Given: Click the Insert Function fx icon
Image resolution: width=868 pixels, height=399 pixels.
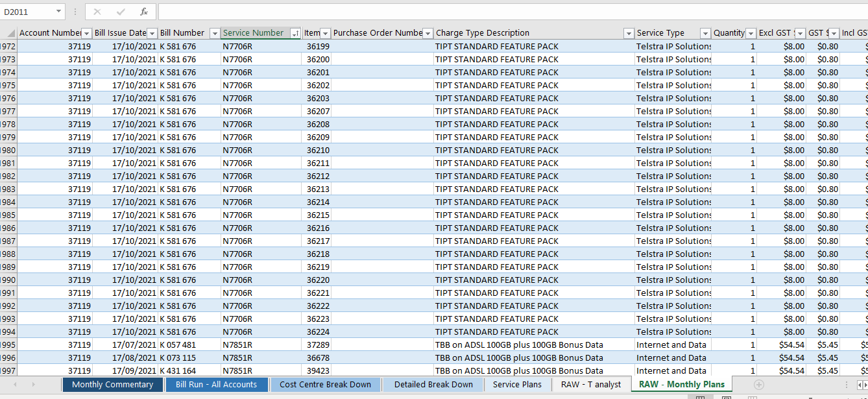Looking at the screenshot, I should (x=144, y=12).
